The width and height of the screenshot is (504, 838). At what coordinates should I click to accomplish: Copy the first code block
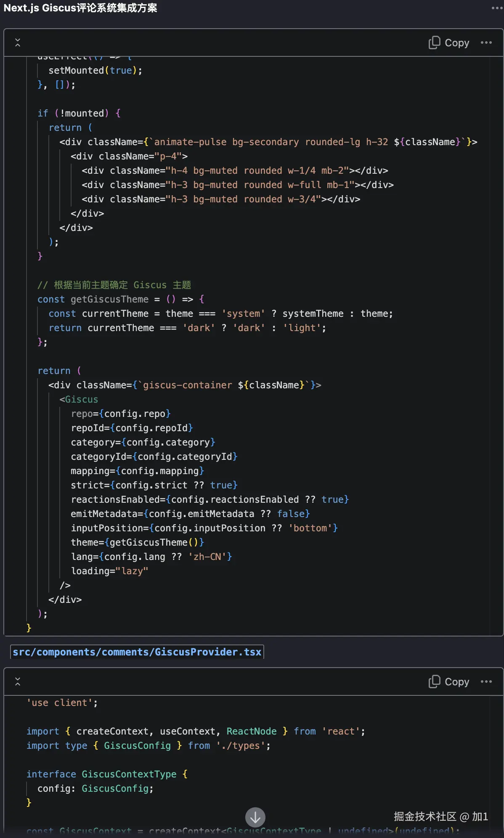tap(449, 42)
